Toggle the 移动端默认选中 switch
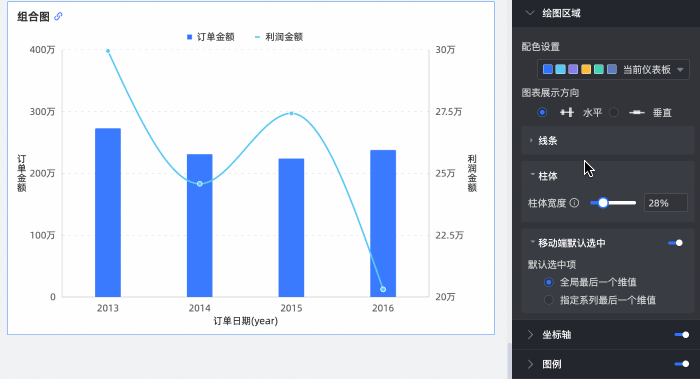The height and width of the screenshot is (379, 700). 675,243
